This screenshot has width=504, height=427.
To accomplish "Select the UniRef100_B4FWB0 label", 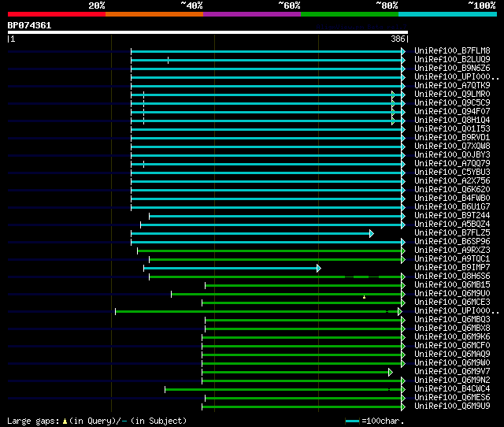I will tap(452, 199).
